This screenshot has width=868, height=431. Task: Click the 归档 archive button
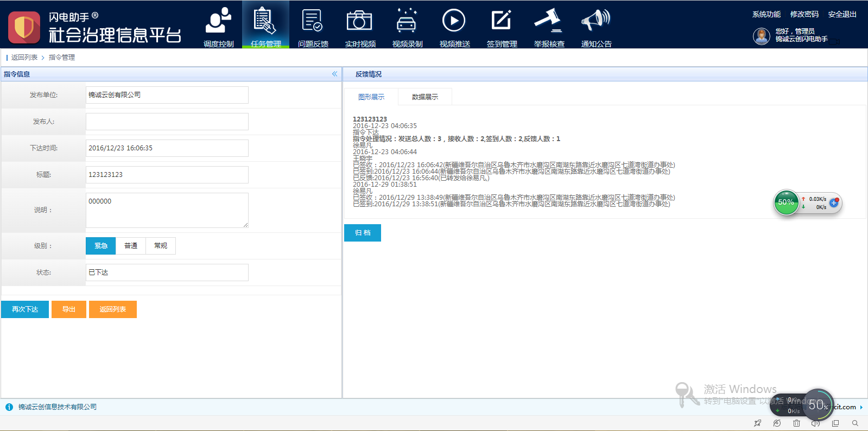pyautogui.click(x=363, y=233)
